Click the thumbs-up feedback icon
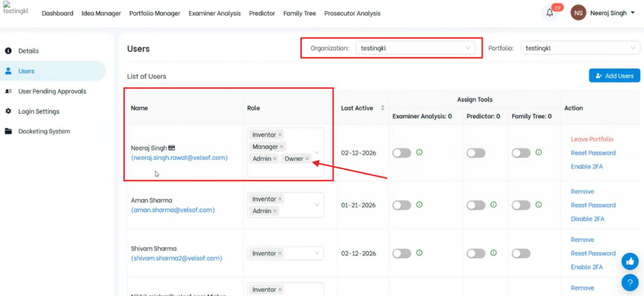This screenshot has width=644, height=296. coord(630,261)
